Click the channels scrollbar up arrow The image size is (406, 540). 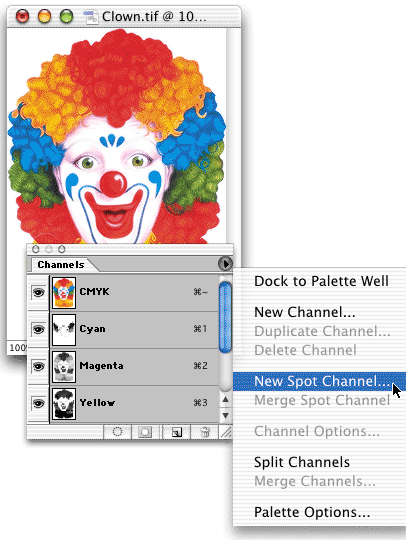[x=226, y=399]
